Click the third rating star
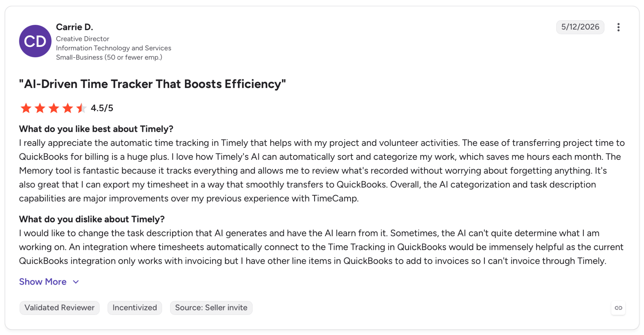The width and height of the screenshot is (644, 335). pyautogui.click(x=54, y=108)
